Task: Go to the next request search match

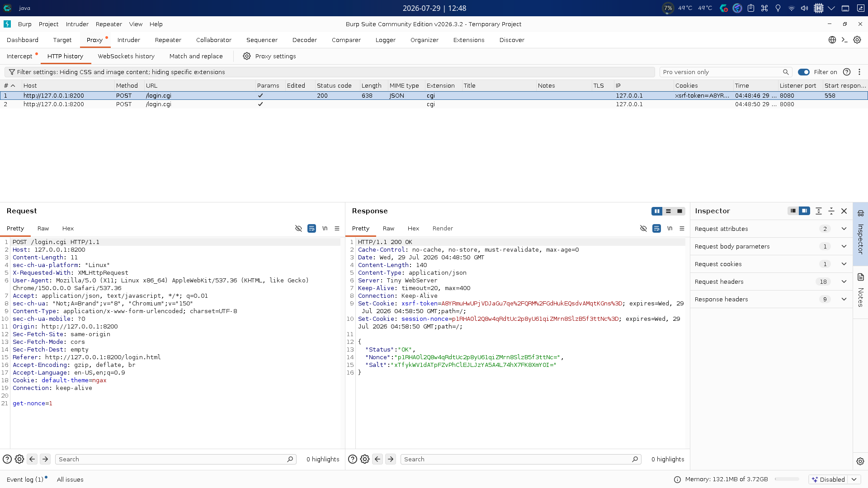Action: point(45,459)
